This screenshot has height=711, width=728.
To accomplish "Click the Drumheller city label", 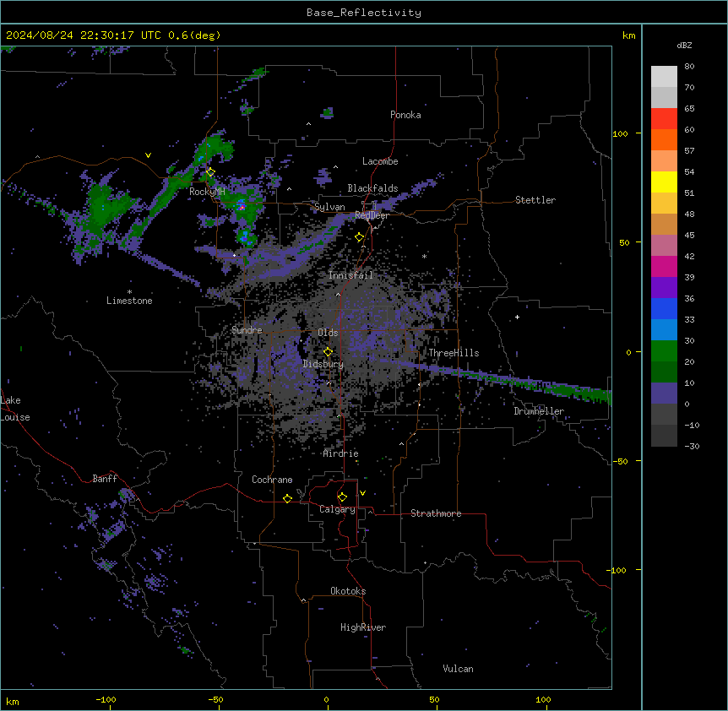I will click(539, 411).
